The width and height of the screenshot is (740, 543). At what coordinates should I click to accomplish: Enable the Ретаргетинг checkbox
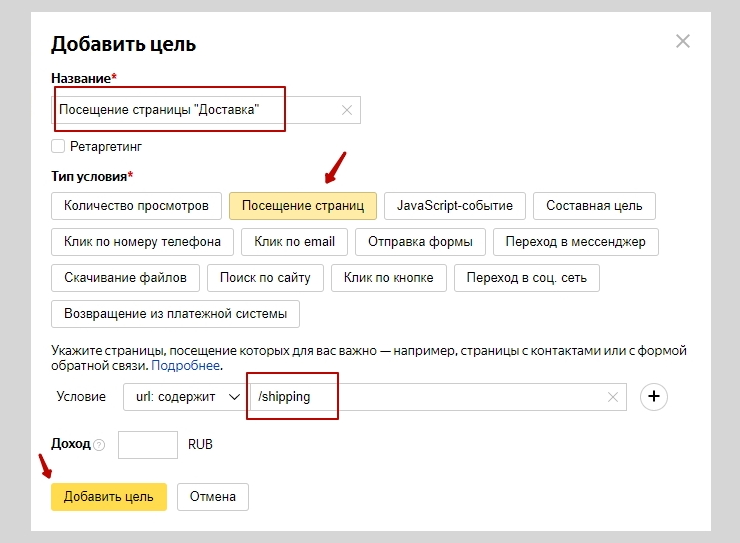click(58, 147)
